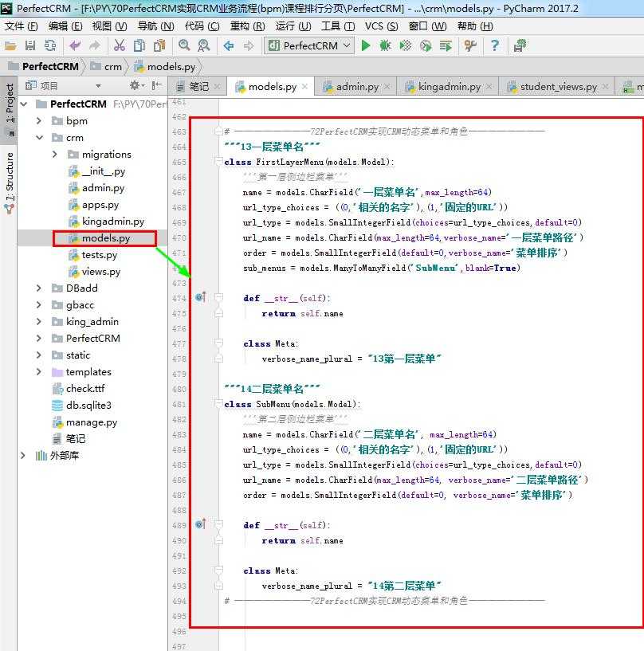Viewport: 644px width, 651px height.
Task: Click override marker on line 474
Action: coord(201,297)
